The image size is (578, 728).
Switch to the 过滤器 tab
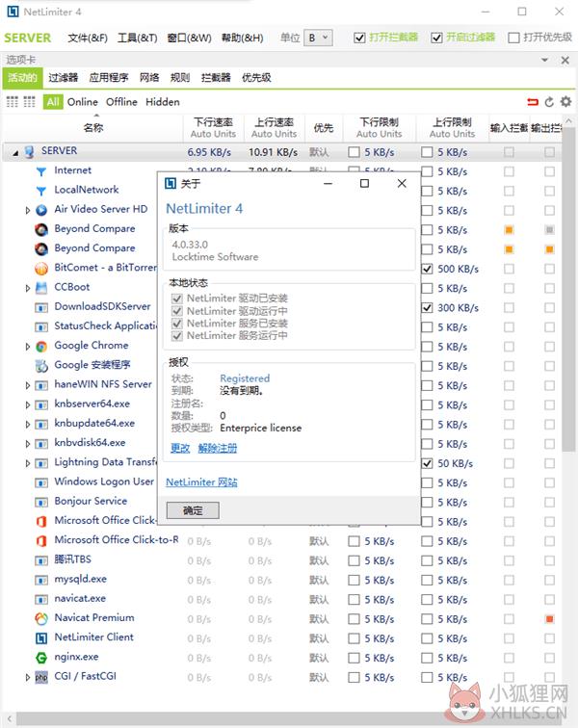pyautogui.click(x=64, y=78)
